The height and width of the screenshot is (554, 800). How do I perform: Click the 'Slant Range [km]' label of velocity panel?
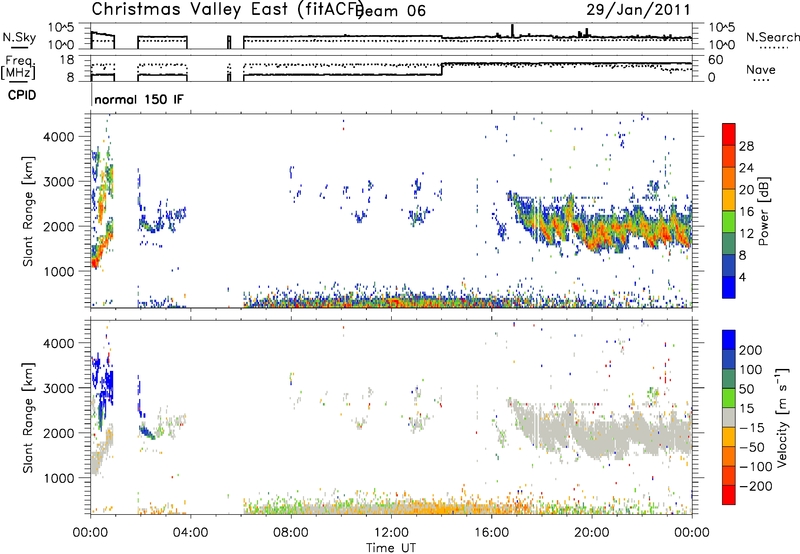[28, 417]
